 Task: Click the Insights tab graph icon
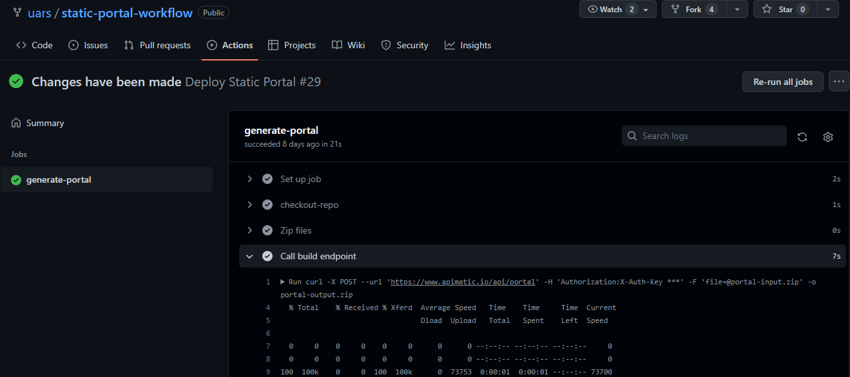pyautogui.click(x=449, y=45)
